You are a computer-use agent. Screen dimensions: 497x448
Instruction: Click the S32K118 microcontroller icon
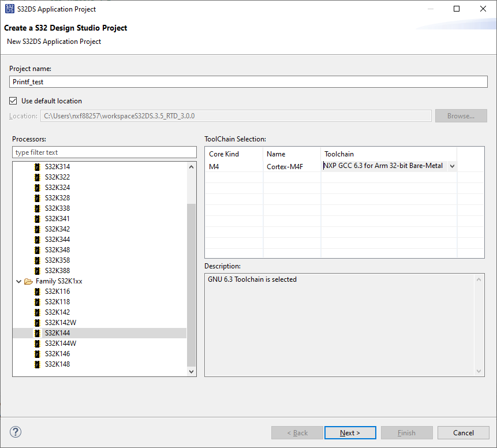click(38, 301)
